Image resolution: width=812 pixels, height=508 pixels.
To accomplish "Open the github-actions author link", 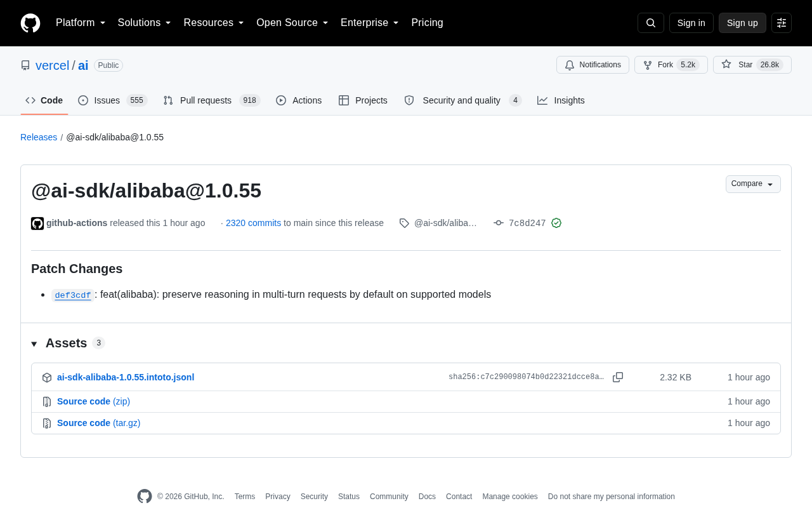I will (x=77, y=223).
